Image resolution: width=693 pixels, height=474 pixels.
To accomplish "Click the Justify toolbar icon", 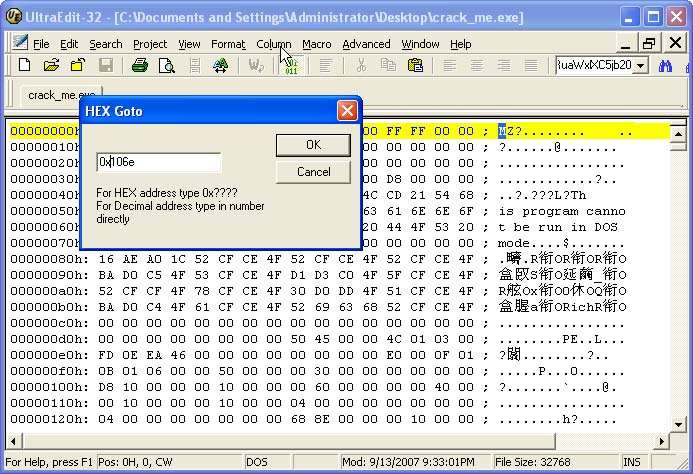I will point(531,65).
